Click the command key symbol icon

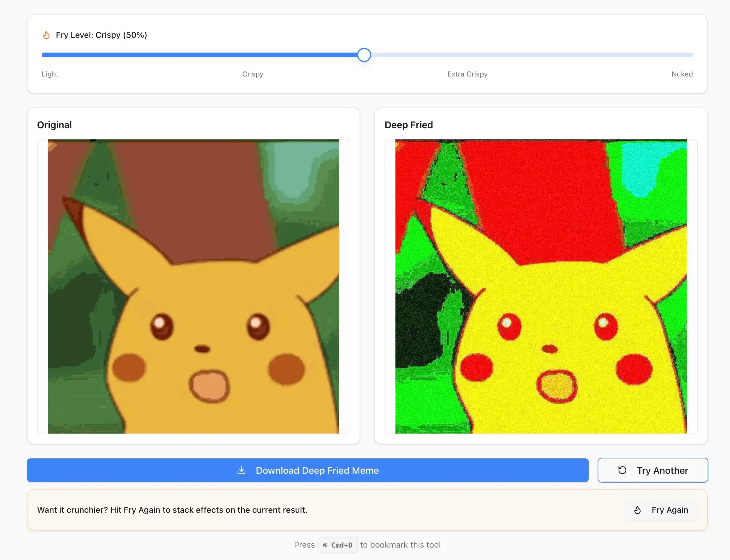click(x=325, y=545)
